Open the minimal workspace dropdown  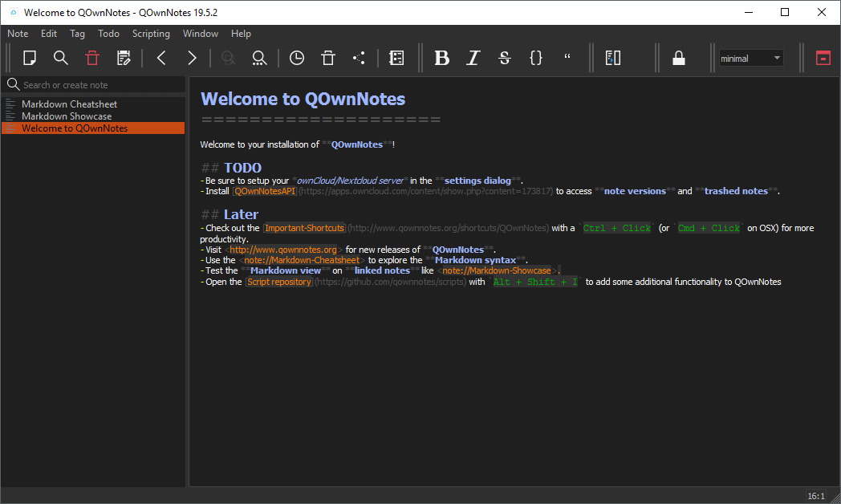pos(751,58)
